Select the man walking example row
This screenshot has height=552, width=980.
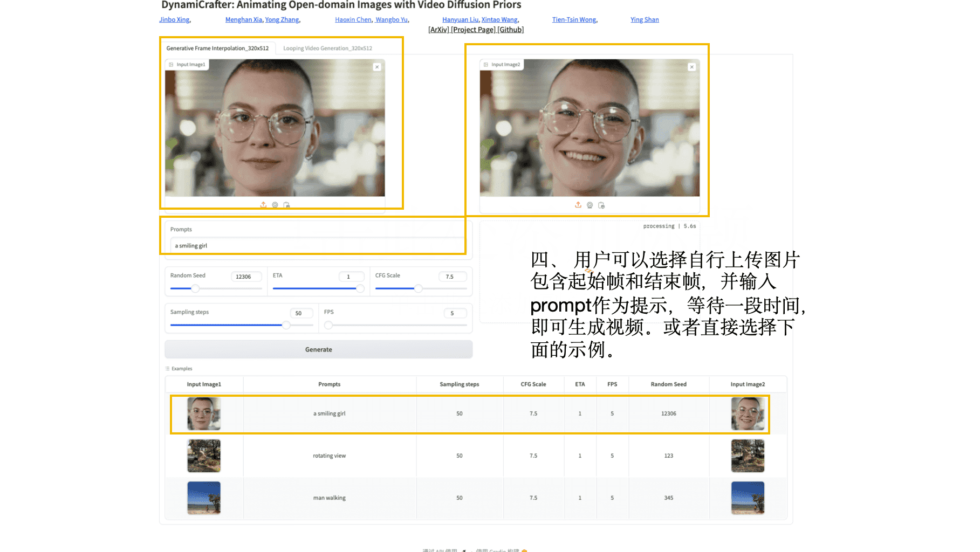tap(476, 498)
